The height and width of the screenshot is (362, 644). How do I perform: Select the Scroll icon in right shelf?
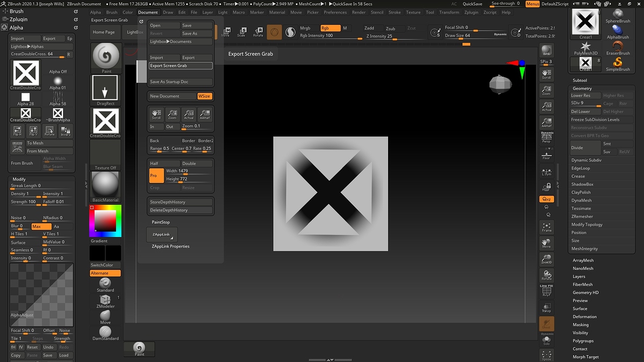pos(546,73)
